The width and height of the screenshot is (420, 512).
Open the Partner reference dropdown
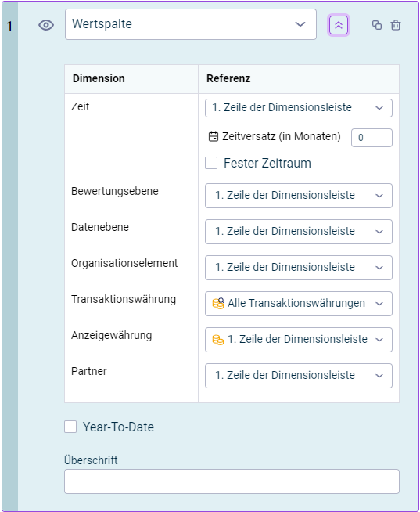tap(299, 376)
